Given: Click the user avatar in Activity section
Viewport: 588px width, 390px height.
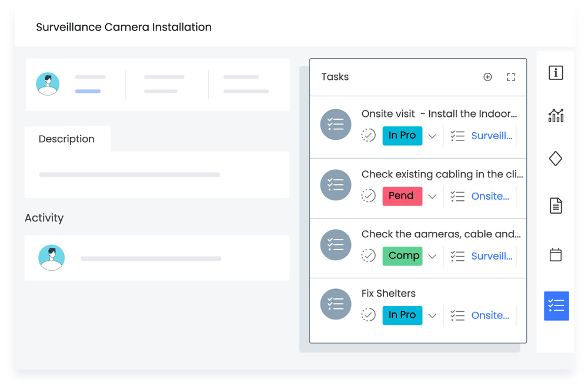Looking at the screenshot, I should [x=52, y=258].
